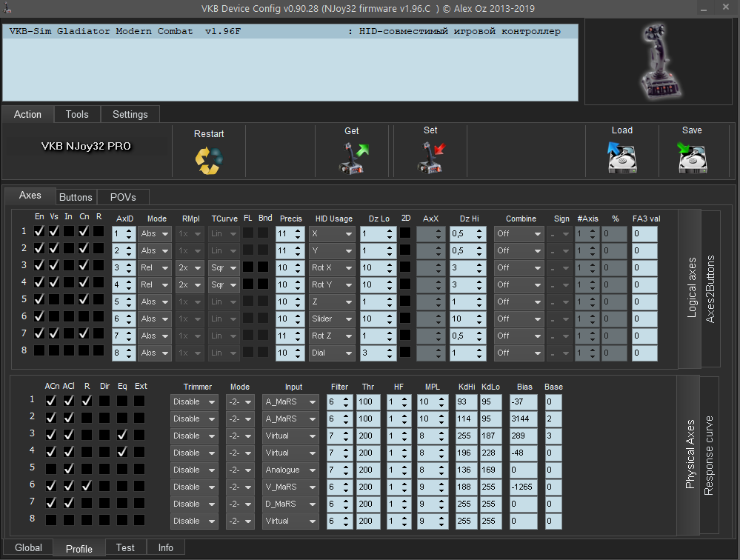Viewport: 740px width, 560px height.
Task: Toggle En checkbox for logical axis 1
Action: (39, 231)
